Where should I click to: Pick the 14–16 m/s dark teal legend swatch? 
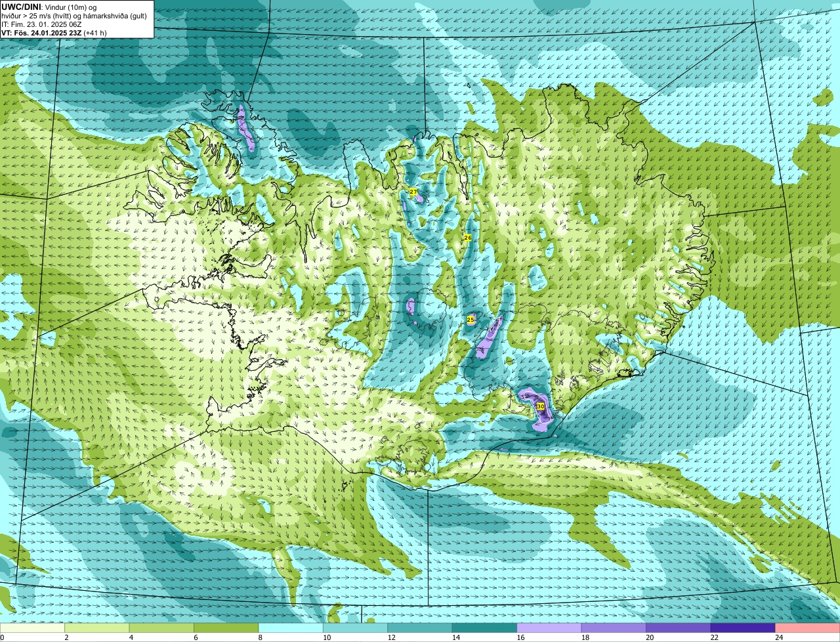485,628
